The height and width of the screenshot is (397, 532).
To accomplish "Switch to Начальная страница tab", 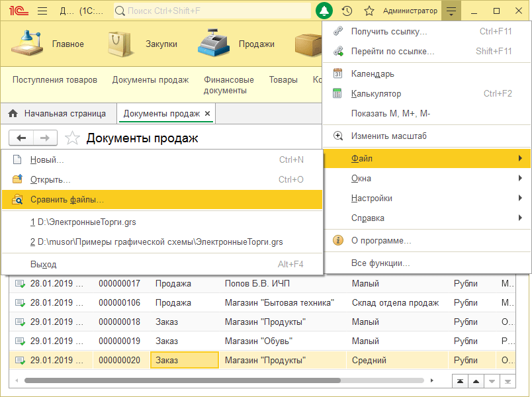I will pyautogui.click(x=58, y=113).
